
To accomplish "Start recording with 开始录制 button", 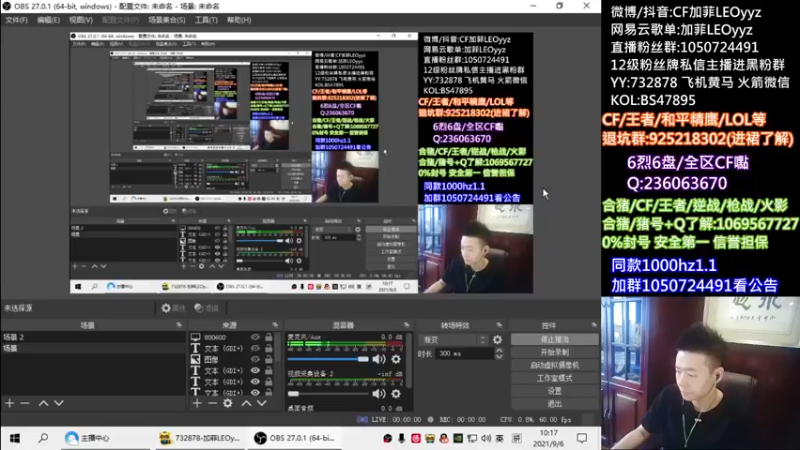I will [555, 352].
